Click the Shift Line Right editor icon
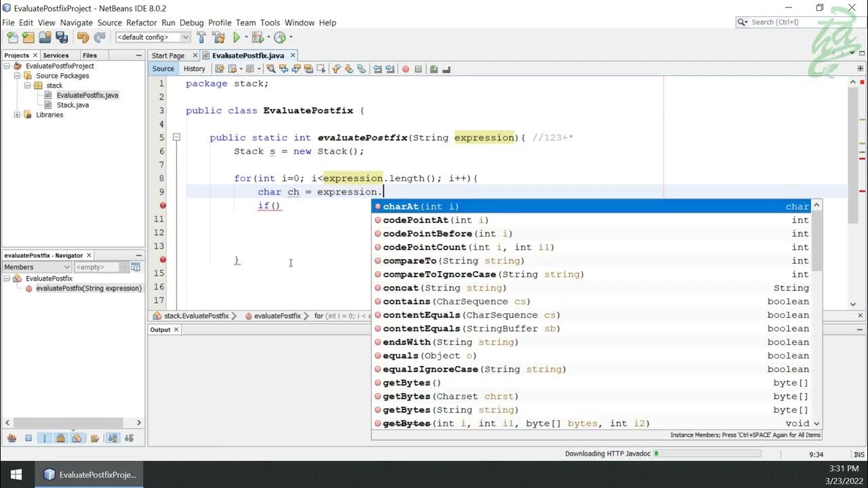The width and height of the screenshot is (868, 488). point(390,68)
